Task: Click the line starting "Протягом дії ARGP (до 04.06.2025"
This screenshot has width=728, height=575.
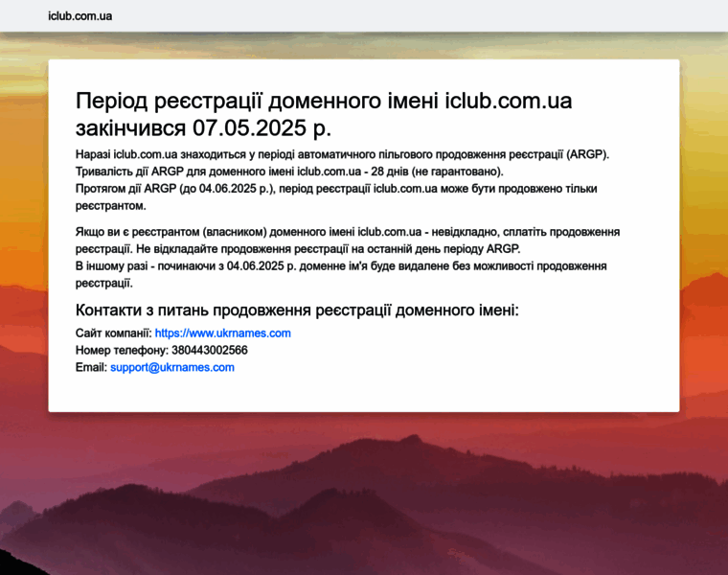Action: 336,196
